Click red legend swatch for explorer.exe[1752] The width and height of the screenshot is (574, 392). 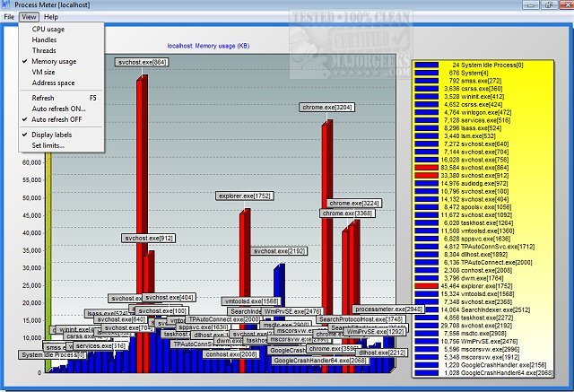point(427,286)
